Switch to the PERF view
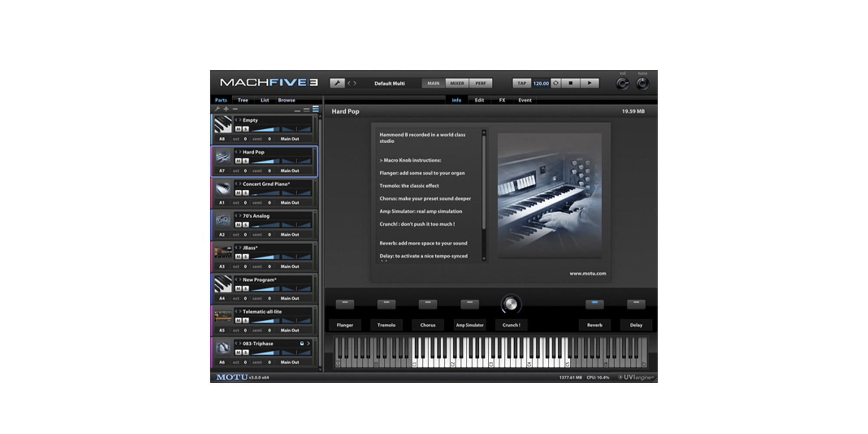Viewport: 868px width, 434px height. point(480,83)
